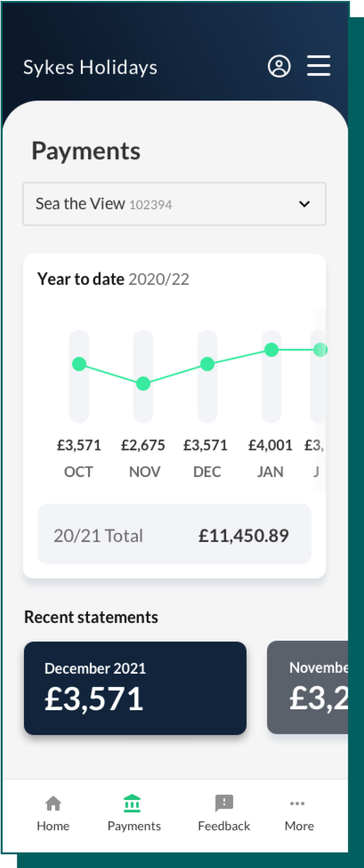Open the user profile icon
Image resolution: width=364 pixels, height=868 pixels.
279,66
